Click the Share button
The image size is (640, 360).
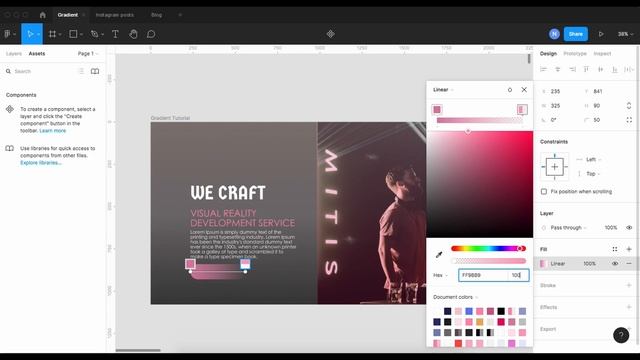coord(576,34)
